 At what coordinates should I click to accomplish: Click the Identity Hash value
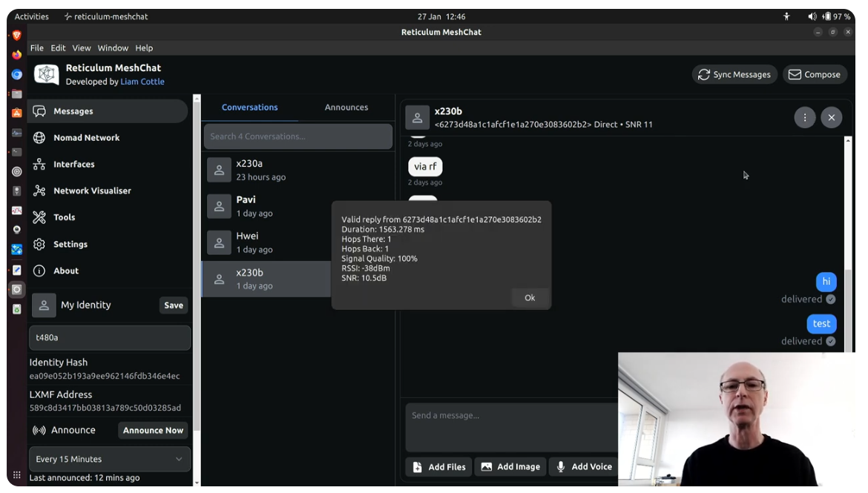pos(105,377)
